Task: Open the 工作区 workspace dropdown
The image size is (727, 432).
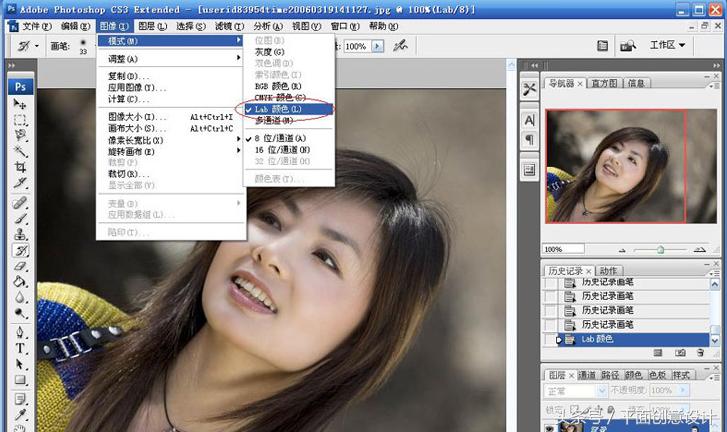Action: tap(667, 45)
